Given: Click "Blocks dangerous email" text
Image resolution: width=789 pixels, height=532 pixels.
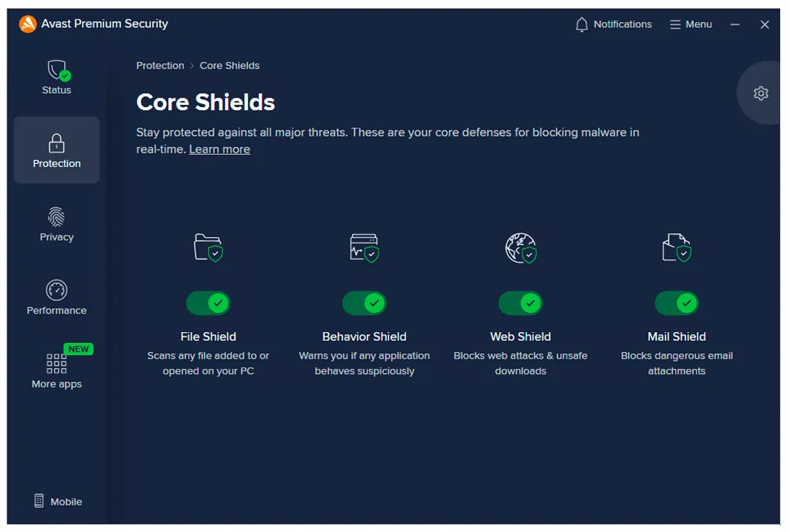Looking at the screenshot, I should pos(677,356).
